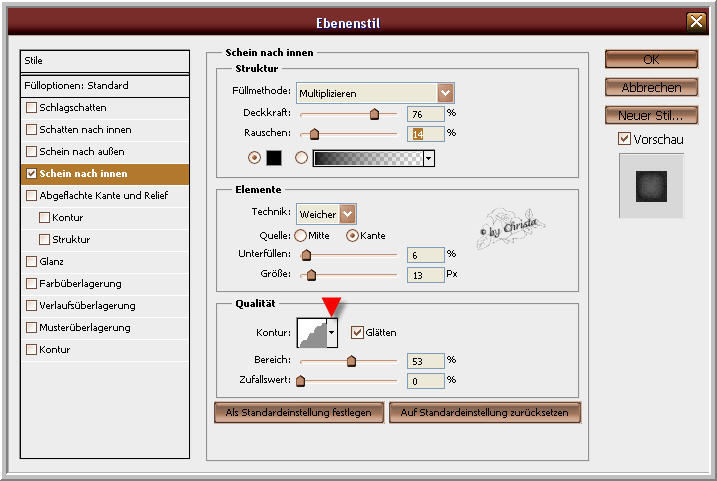Click the Unterfüllen value field 6
Image resolution: width=717 pixels, height=481 pixels.
426,255
